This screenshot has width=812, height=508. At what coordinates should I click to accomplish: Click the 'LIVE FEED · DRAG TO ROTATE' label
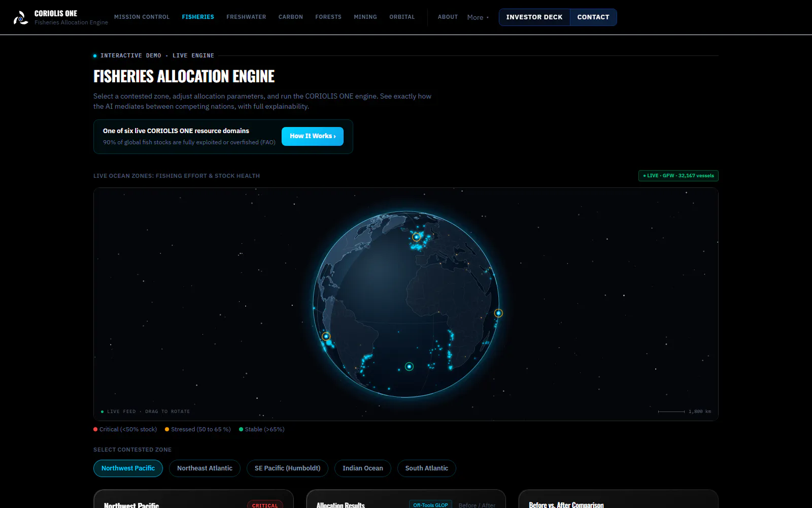146,411
